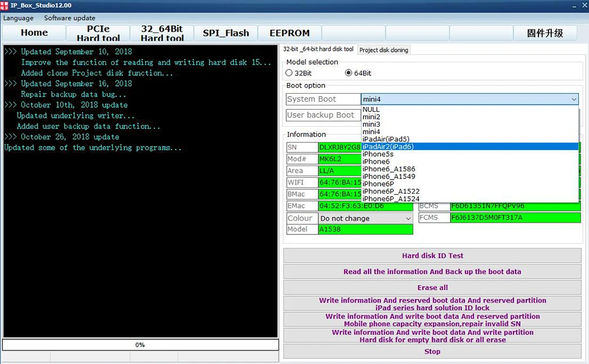Click the User backup Boot label field
This screenshot has width=589, height=364.
(x=323, y=115)
